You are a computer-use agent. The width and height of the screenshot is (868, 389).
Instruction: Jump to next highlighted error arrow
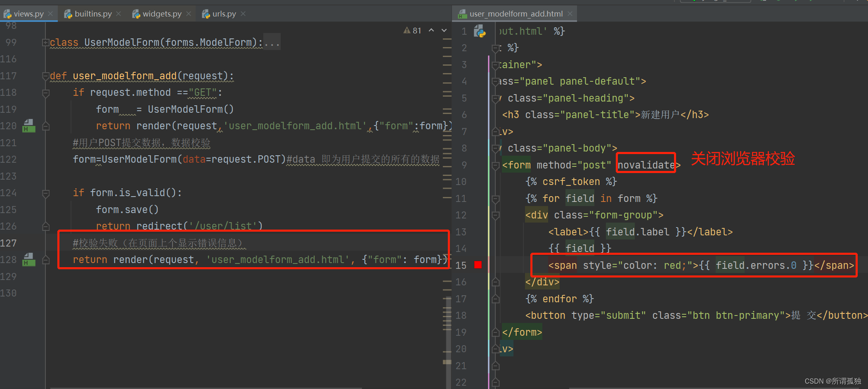(x=444, y=30)
